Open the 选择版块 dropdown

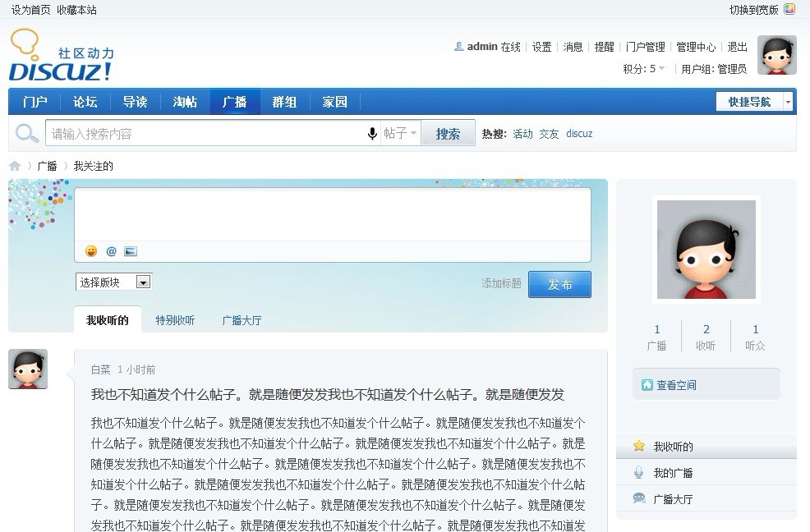pos(113,282)
